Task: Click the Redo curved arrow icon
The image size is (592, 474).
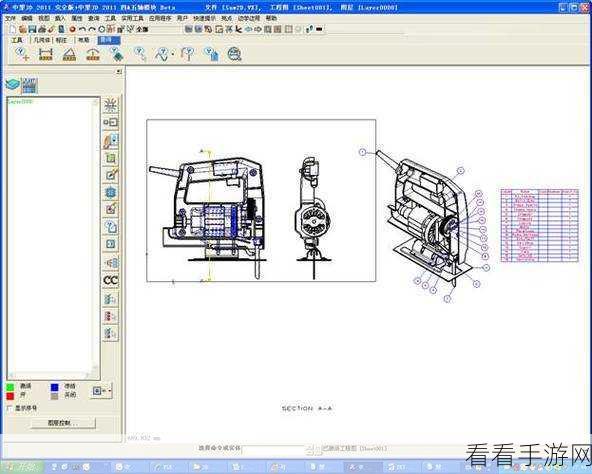Action: pos(92,29)
